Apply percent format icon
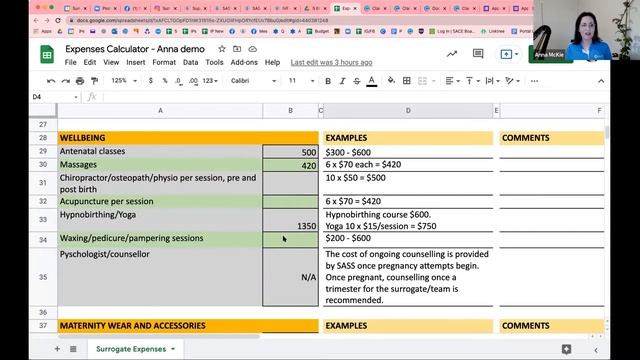The width and height of the screenshot is (640, 360). click(165, 81)
